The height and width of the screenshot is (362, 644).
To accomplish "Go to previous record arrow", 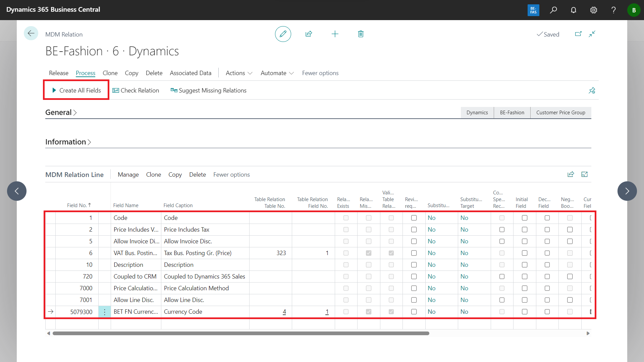I will [17, 191].
